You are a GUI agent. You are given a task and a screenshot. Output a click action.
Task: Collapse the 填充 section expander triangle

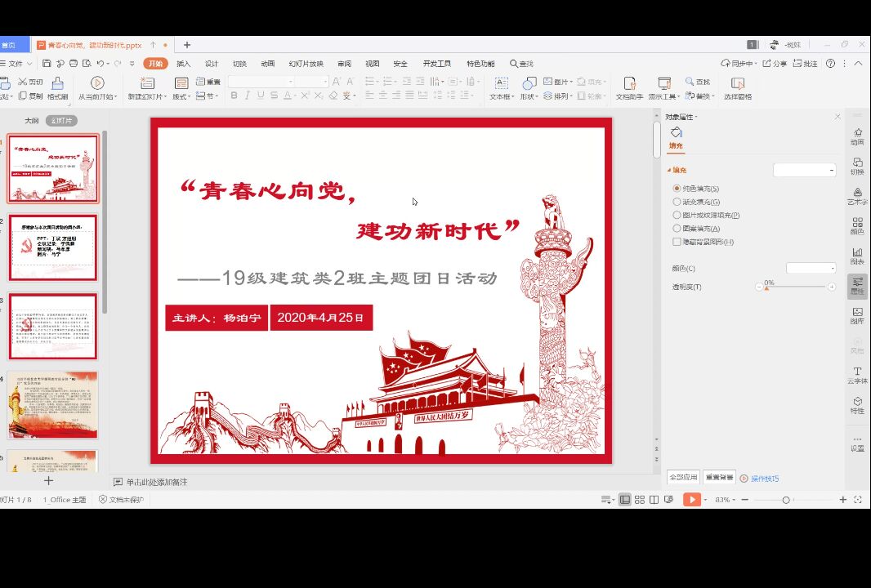click(x=669, y=170)
